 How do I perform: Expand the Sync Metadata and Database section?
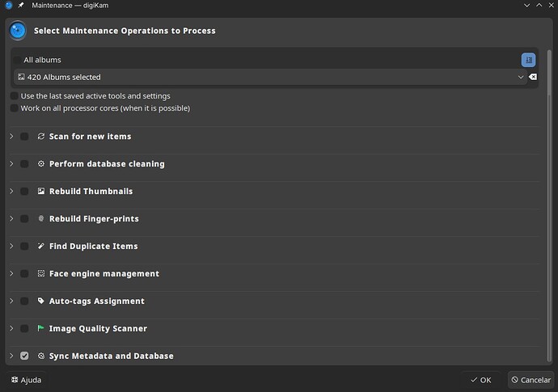pyautogui.click(x=11, y=356)
